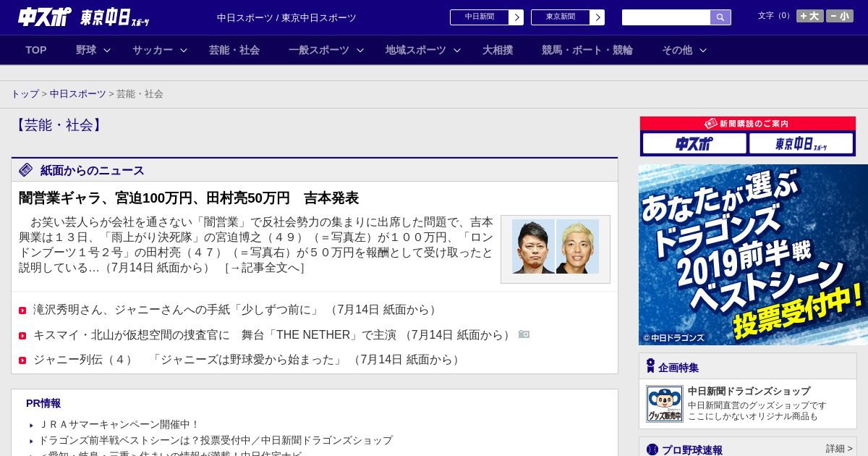This screenshot has width=868, height=456.
Task: Open the サッカー menu
Action: tap(153, 50)
